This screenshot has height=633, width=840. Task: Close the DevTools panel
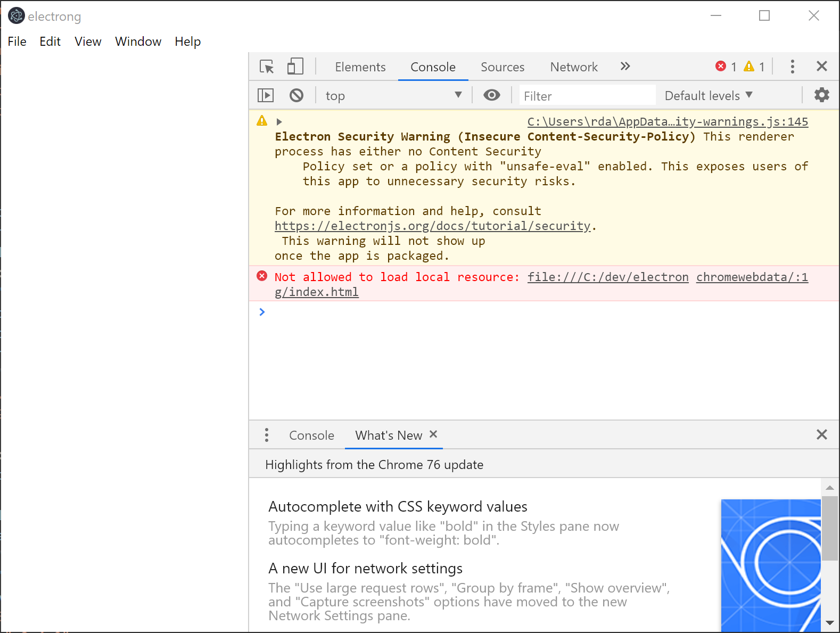point(822,66)
